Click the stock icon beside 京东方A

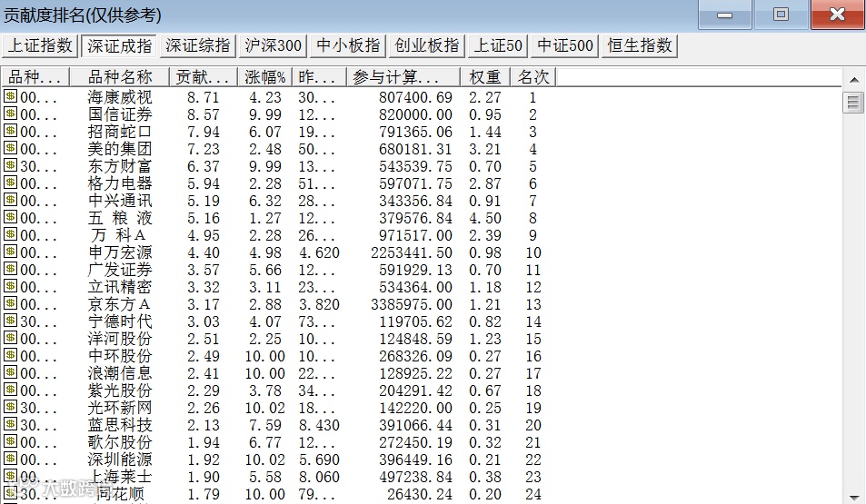(x=11, y=303)
